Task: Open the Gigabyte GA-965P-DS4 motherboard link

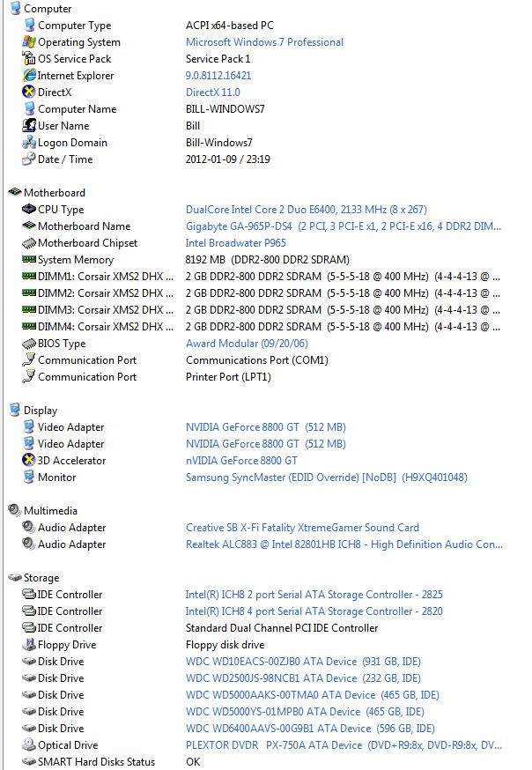Action: (x=343, y=226)
